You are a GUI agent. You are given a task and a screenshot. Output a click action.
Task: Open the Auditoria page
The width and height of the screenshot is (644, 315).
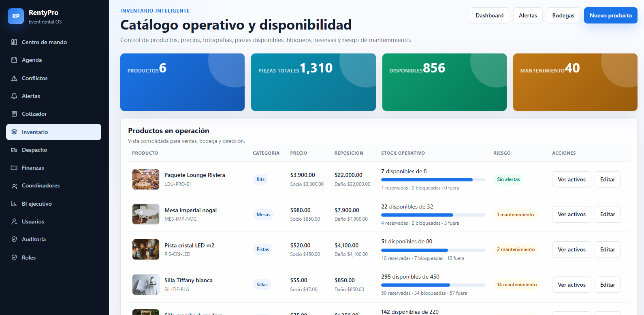coord(53,239)
